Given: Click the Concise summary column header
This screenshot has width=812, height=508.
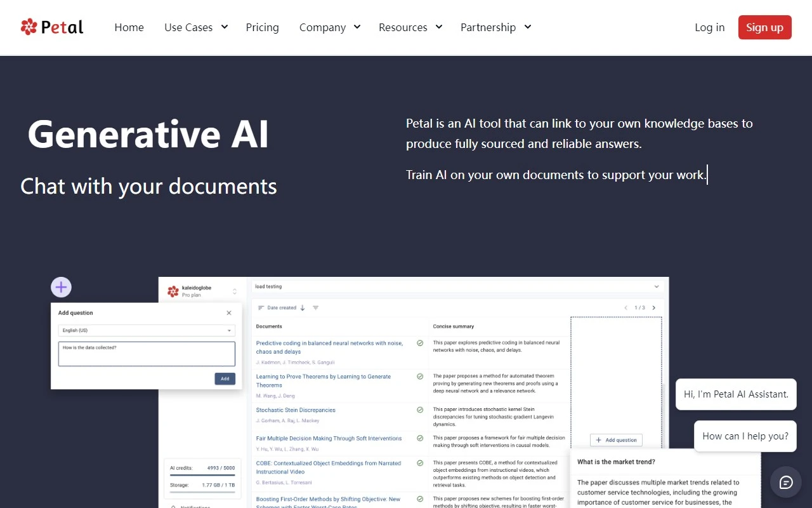Looking at the screenshot, I should pos(454,326).
